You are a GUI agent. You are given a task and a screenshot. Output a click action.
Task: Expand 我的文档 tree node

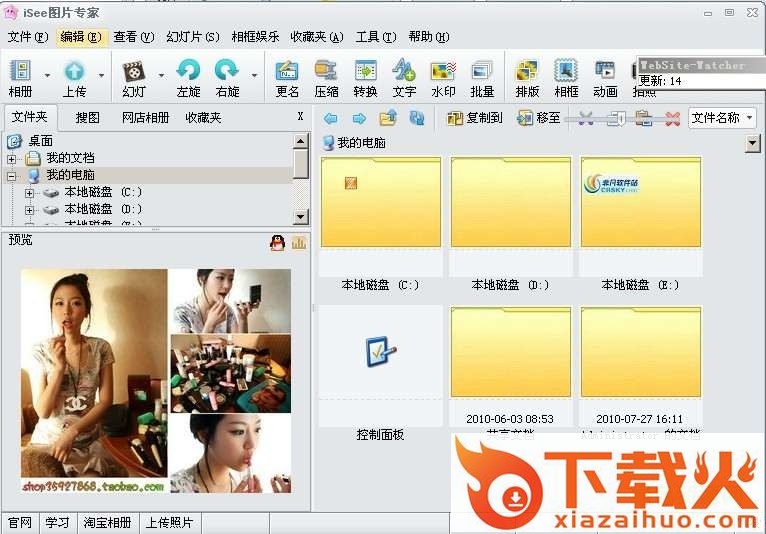[12, 159]
